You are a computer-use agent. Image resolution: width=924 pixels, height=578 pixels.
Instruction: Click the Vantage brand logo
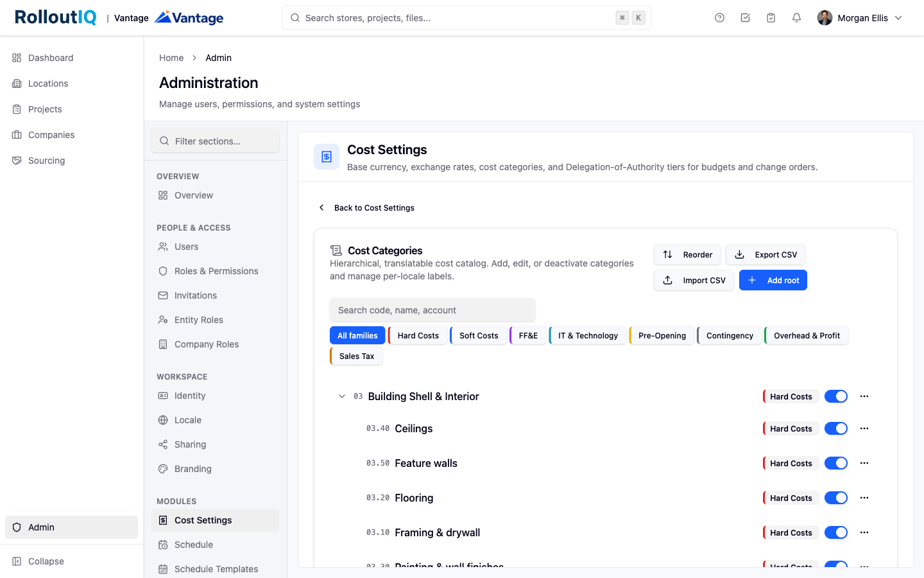pyautogui.click(x=189, y=17)
